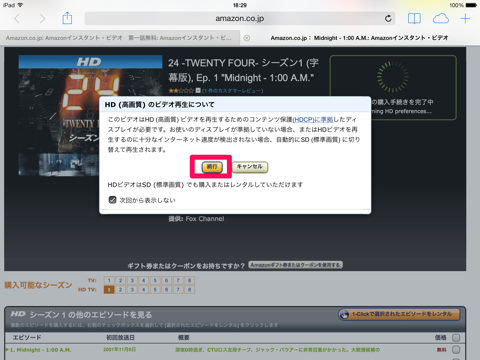Select HD TV season 2
The height and width of the screenshot is (360, 480).
point(120,290)
